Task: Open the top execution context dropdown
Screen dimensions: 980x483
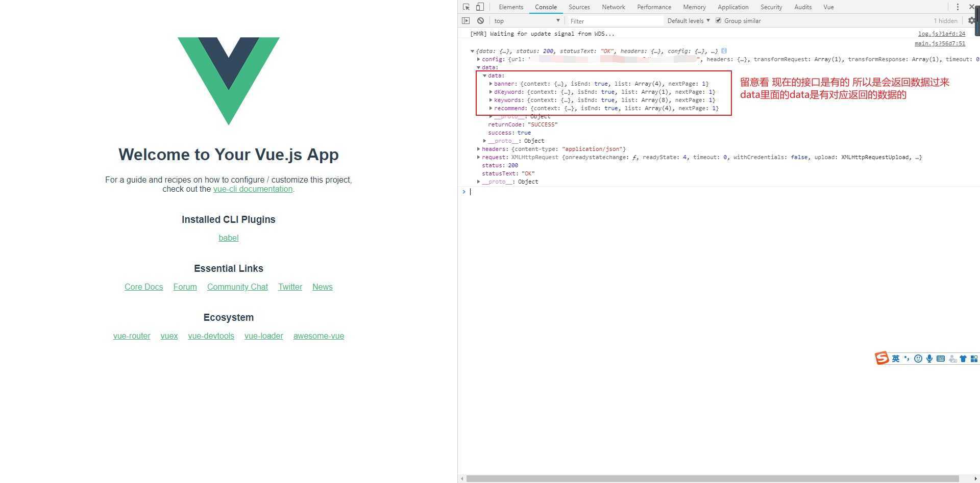Action: pyautogui.click(x=526, y=21)
